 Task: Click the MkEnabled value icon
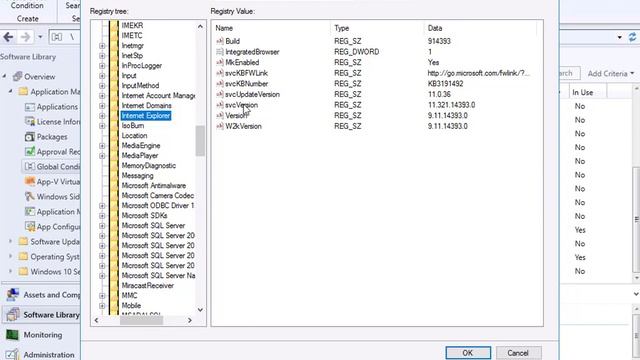(x=220, y=62)
